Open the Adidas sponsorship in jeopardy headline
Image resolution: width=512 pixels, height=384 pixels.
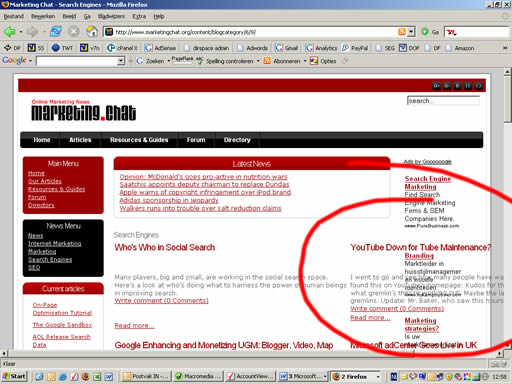(169, 200)
